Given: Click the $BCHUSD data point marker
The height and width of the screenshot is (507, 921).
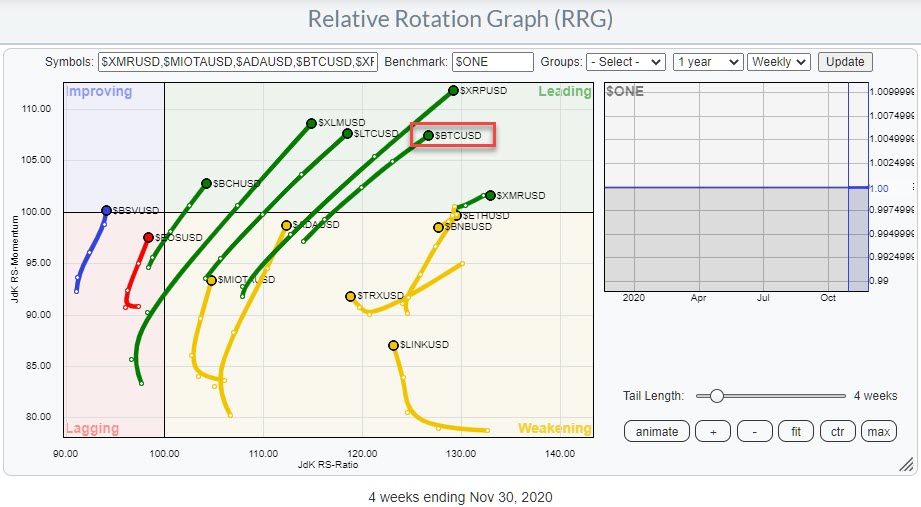Looking at the screenshot, I should [206, 183].
